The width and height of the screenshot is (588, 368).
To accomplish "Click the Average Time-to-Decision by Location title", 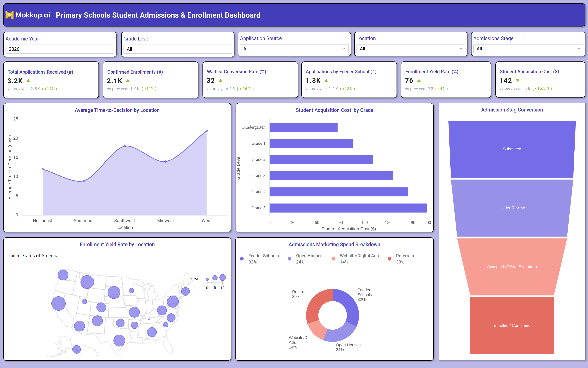I will pos(117,110).
